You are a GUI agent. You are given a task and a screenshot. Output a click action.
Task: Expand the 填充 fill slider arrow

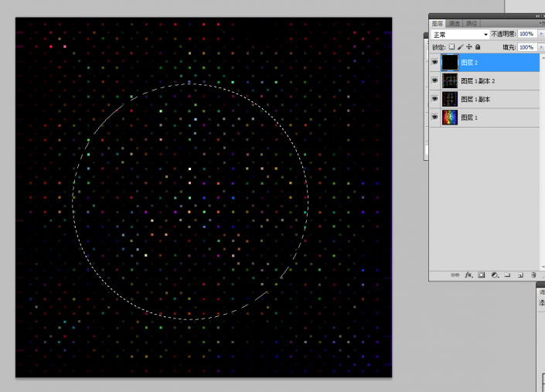[541, 47]
